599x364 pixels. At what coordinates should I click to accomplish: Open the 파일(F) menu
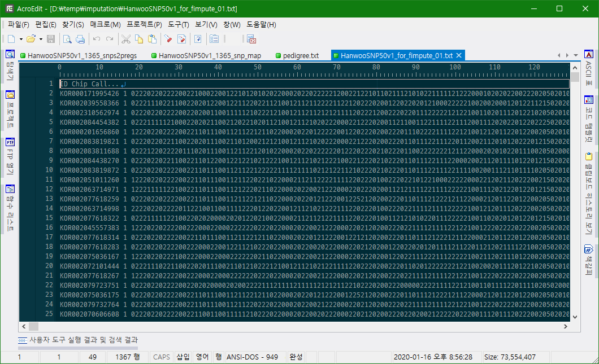pyautogui.click(x=18, y=25)
